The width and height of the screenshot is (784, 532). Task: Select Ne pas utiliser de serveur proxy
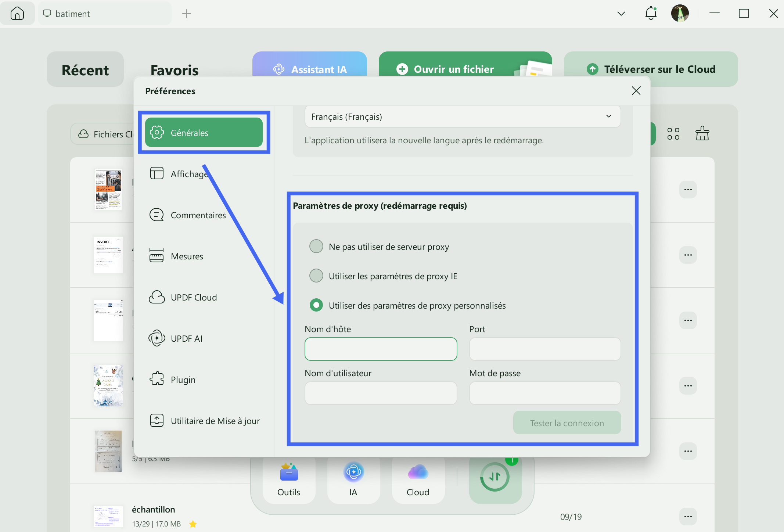coord(316,247)
